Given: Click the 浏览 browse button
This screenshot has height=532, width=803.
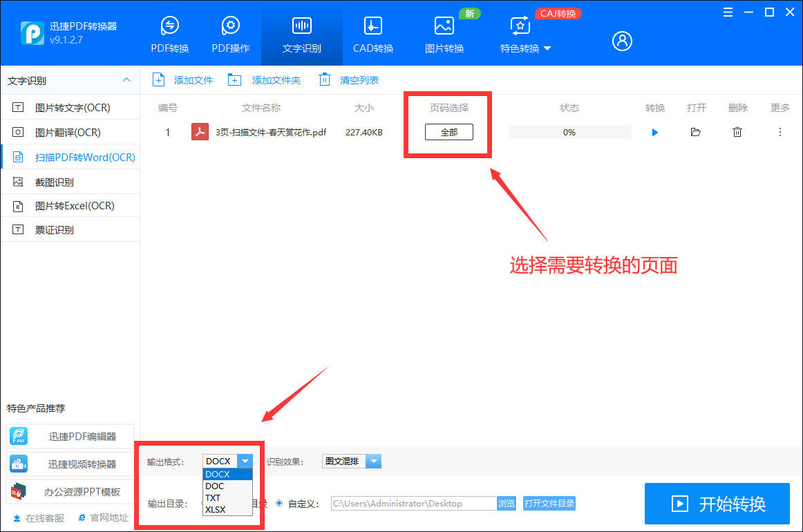Looking at the screenshot, I should coord(507,503).
